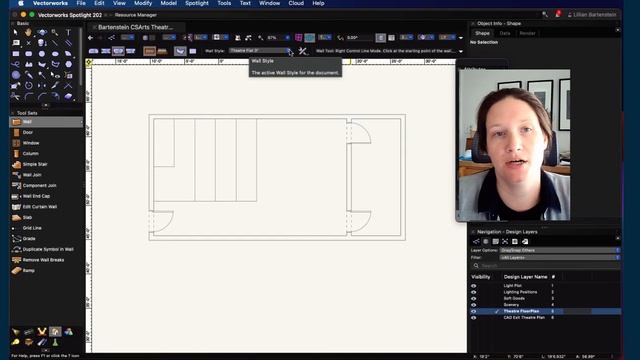Viewport: 640px width, 360px height.
Task: Switch to the Data tab in Object Info
Action: click(x=505, y=33)
